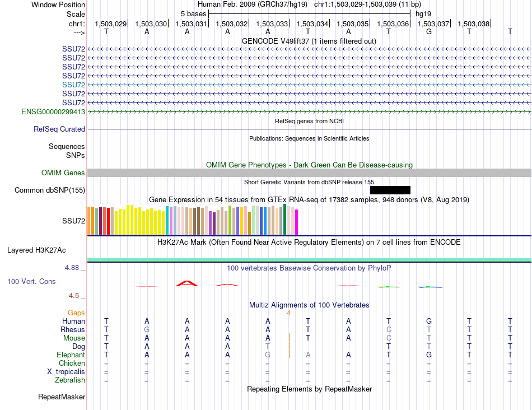532x410 pixels.
Task: Click Publications: Sequences in Scientific Articles title
Action: tap(309, 138)
